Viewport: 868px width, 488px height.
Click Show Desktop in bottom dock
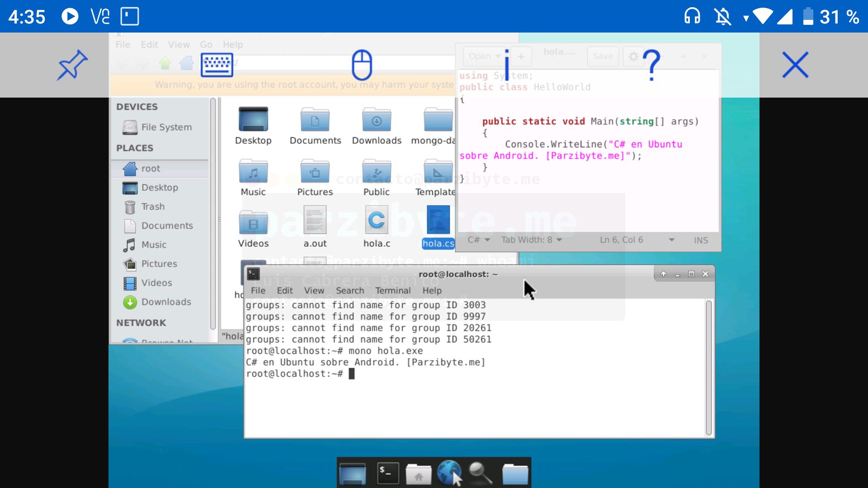[x=353, y=474]
